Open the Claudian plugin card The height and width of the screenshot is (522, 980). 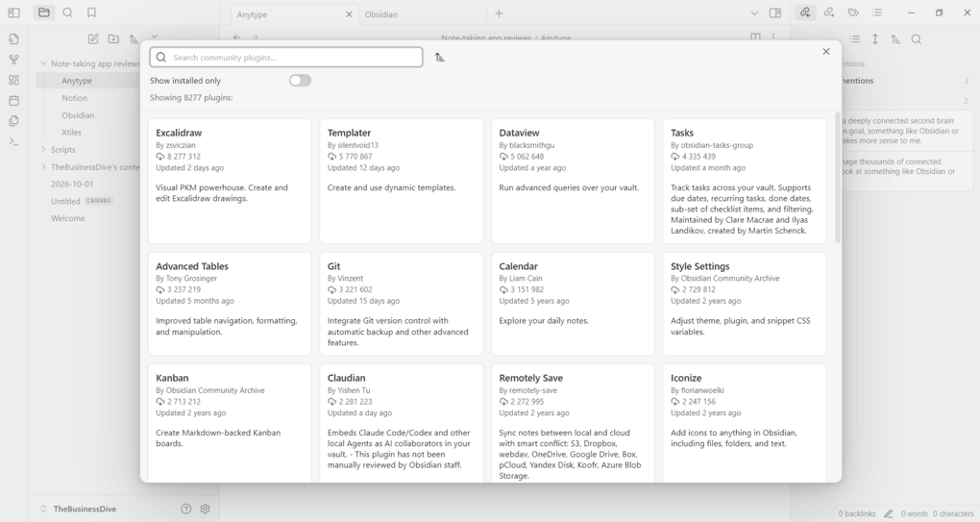coord(402,423)
